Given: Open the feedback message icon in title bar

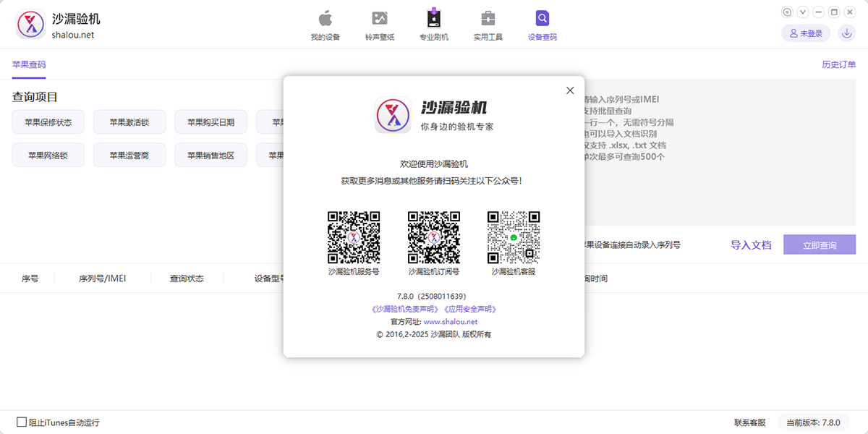Looking at the screenshot, I should (x=788, y=12).
